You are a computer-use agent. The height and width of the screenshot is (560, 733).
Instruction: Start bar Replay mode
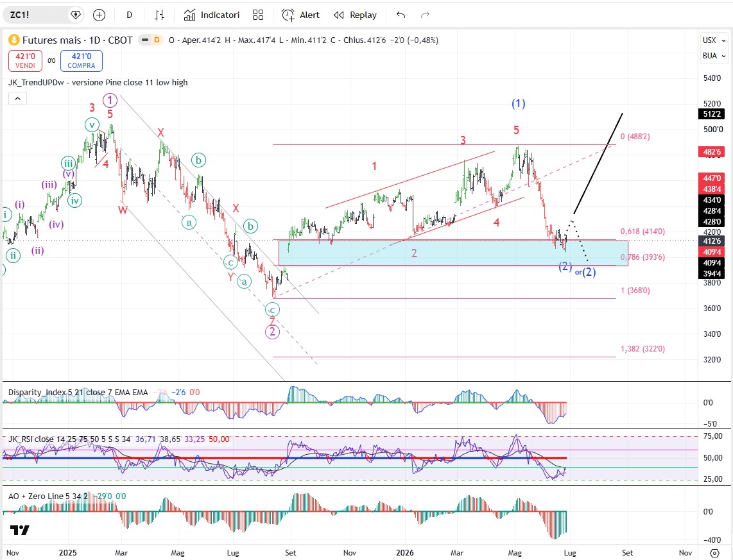pos(356,15)
